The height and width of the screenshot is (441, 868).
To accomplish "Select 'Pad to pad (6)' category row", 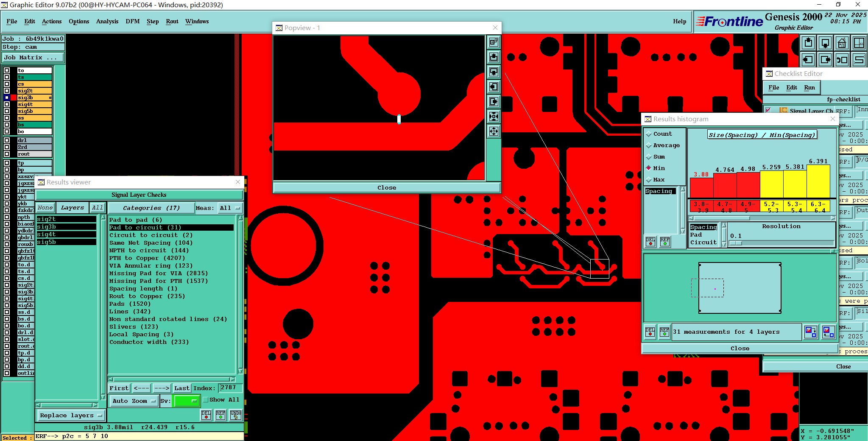I will [171, 220].
